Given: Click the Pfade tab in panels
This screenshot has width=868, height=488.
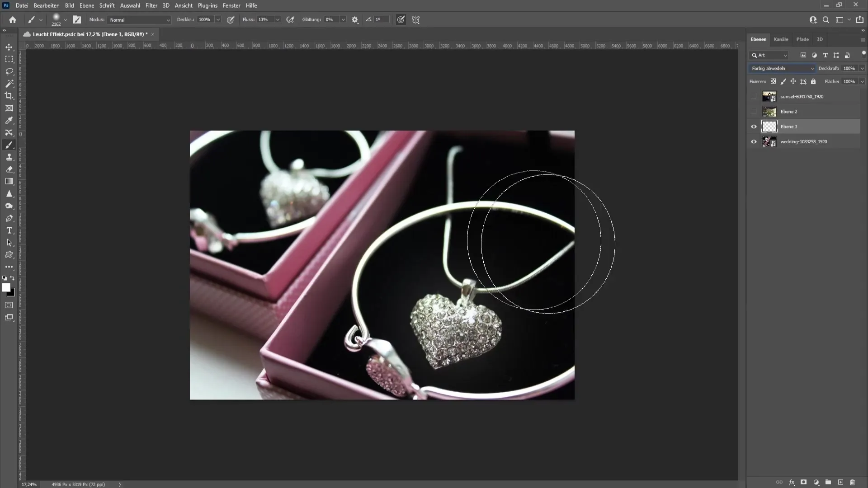Looking at the screenshot, I should tap(802, 39).
